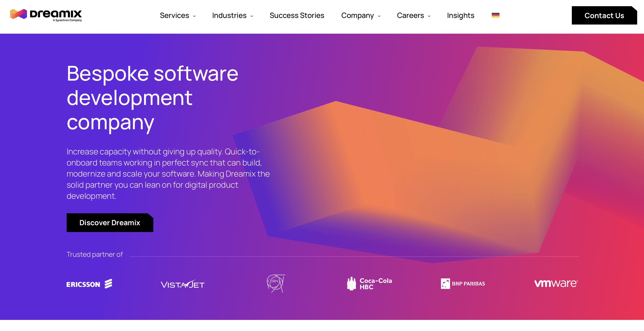Click the 'Increase capacity without giving up quality' paragraph

168,174
